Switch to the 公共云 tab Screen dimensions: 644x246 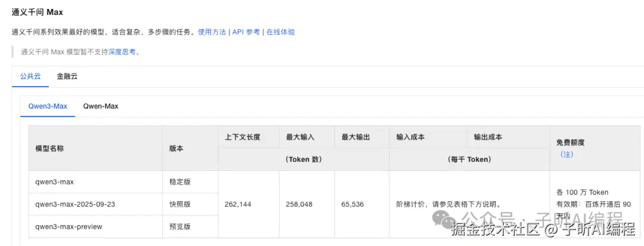pyautogui.click(x=30, y=76)
